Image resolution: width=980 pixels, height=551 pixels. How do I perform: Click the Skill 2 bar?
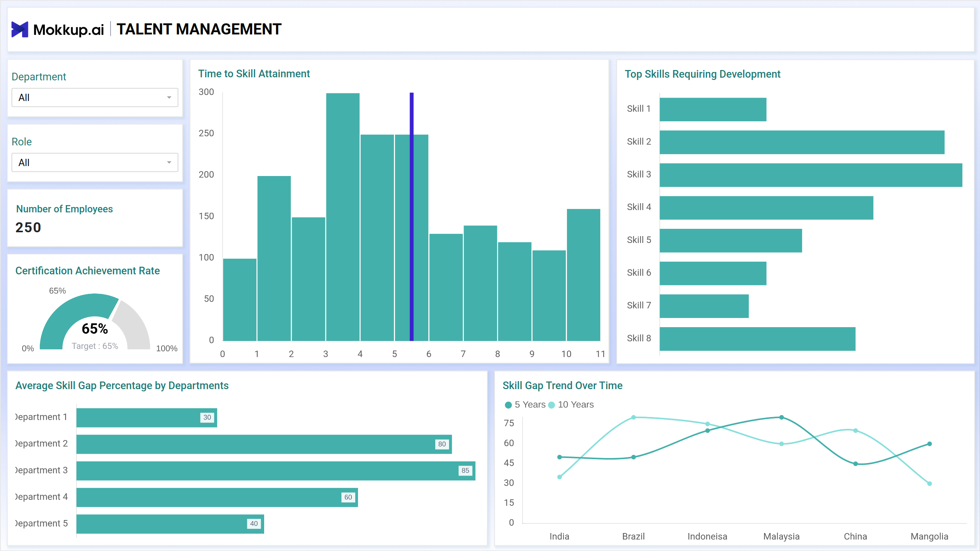[x=802, y=142]
